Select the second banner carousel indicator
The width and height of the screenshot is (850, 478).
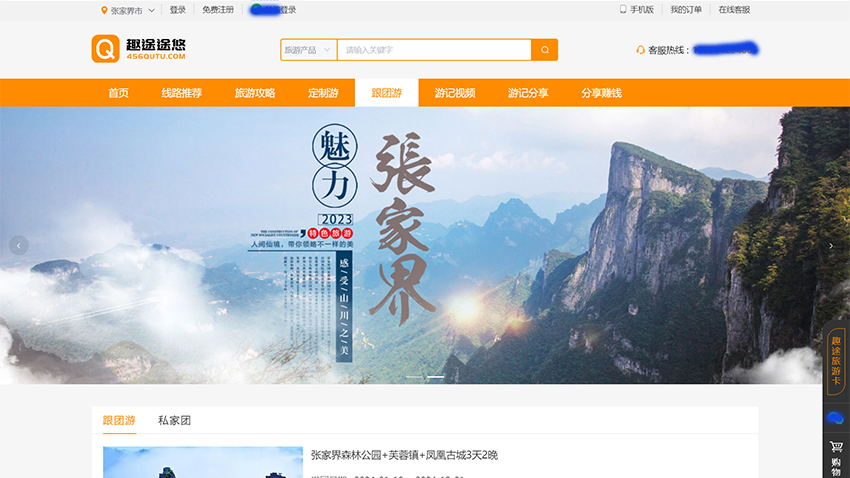(x=436, y=377)
